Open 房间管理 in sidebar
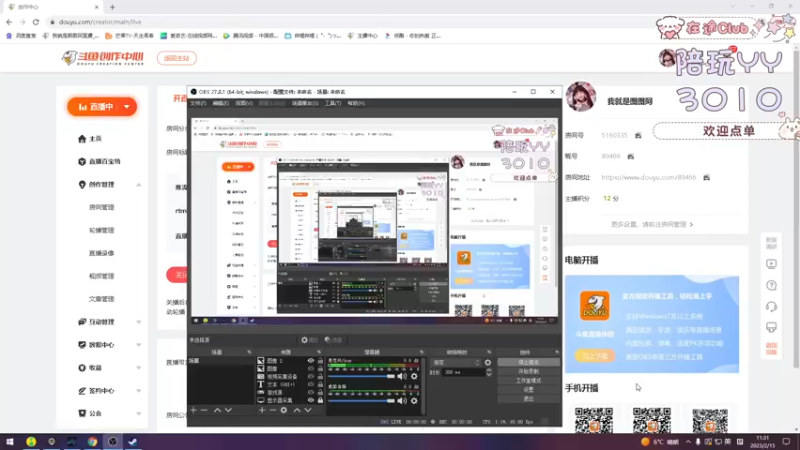 tap(102, 208)
